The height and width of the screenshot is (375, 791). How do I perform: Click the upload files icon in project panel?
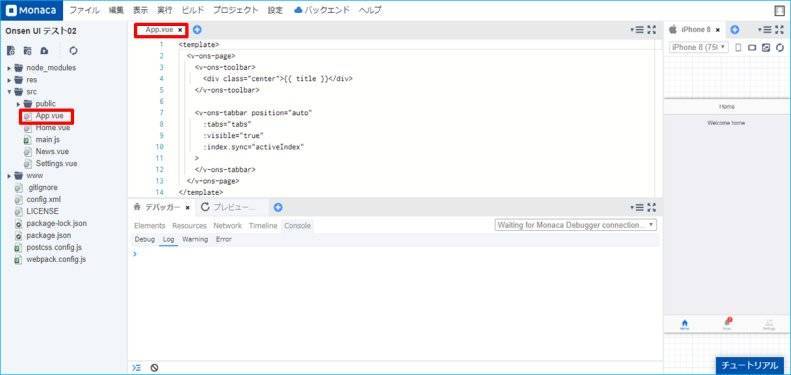point(44,50)
